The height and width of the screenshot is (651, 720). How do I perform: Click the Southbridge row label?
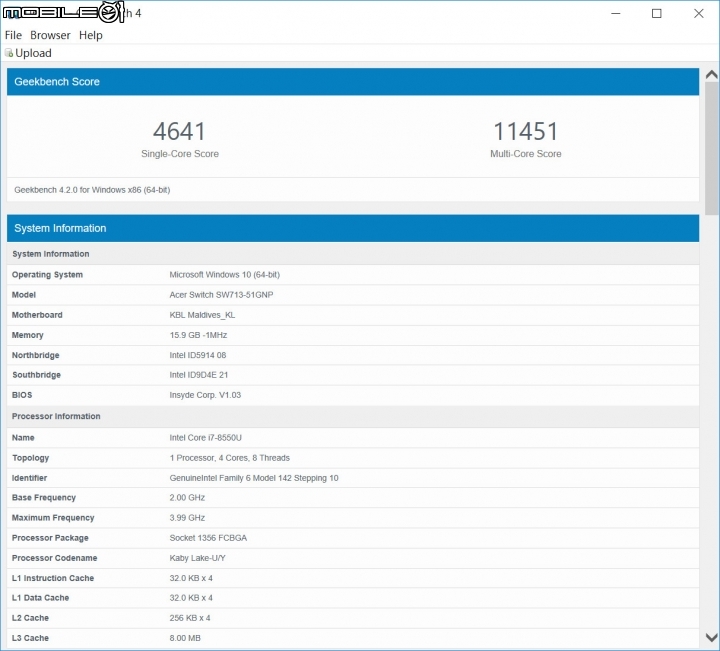coord(36,375)
